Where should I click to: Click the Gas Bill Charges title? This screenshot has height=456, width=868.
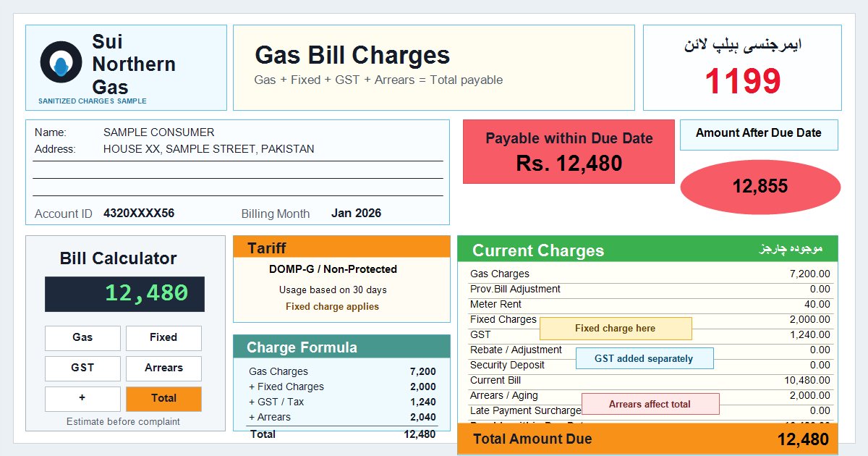[x=352, y=55]
